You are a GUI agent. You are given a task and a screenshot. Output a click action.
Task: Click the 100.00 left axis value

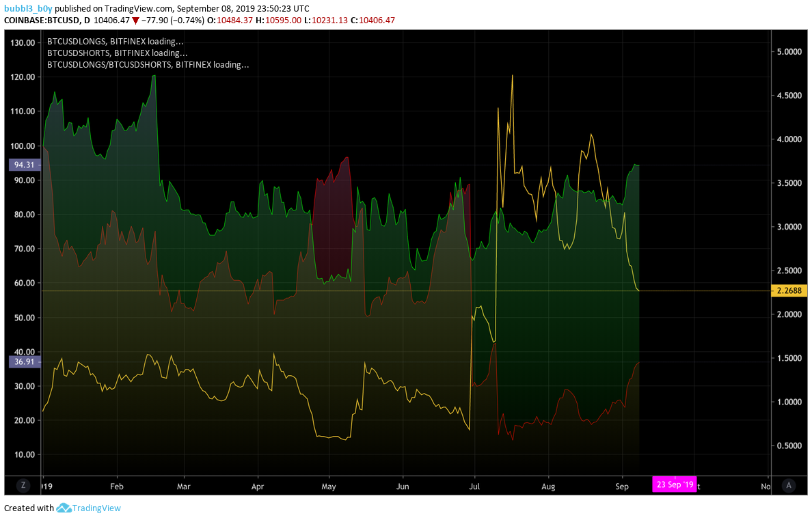(23, 146)
